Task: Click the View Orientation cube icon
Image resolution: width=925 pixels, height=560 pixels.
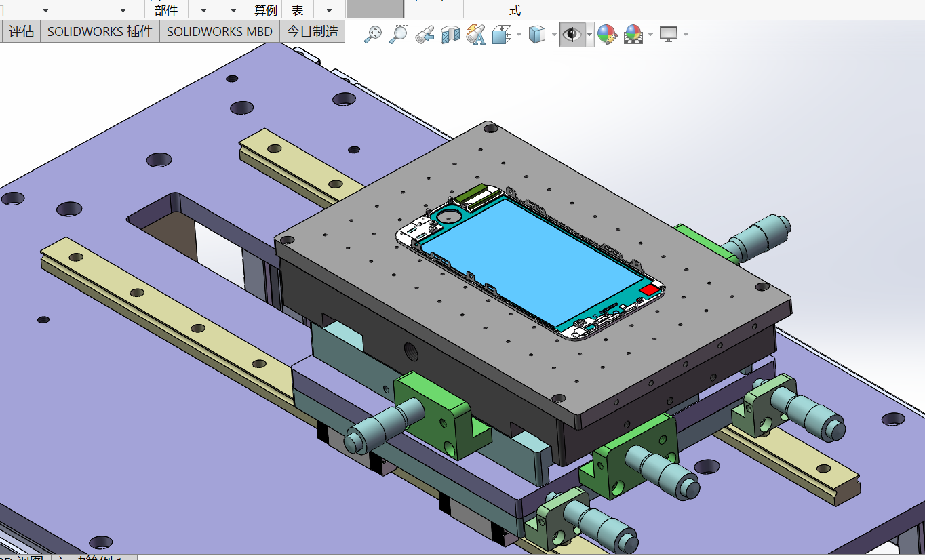Action: coord(501,34)
